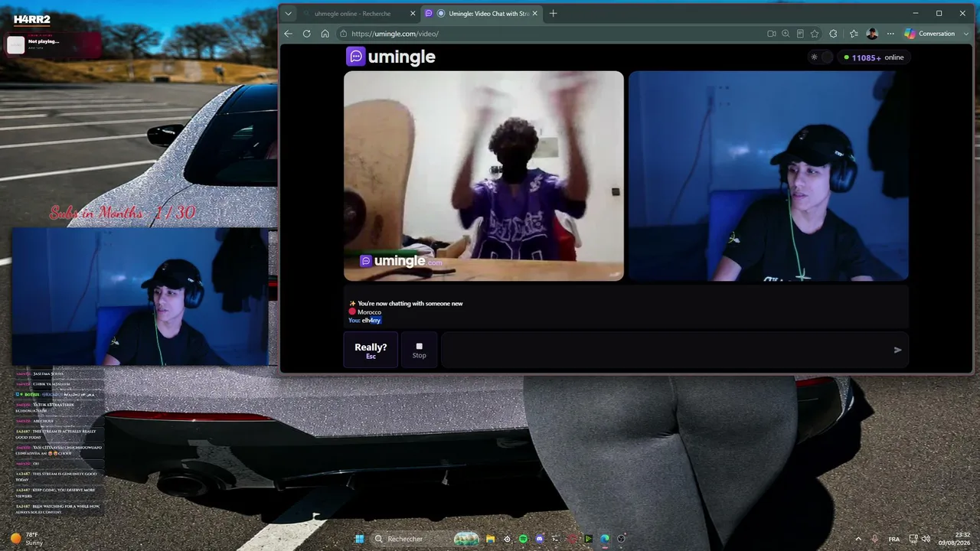The height and width of the screenshot is (551, 980).
Task: Click the stranger's video feed
Action: click(484, 176)
